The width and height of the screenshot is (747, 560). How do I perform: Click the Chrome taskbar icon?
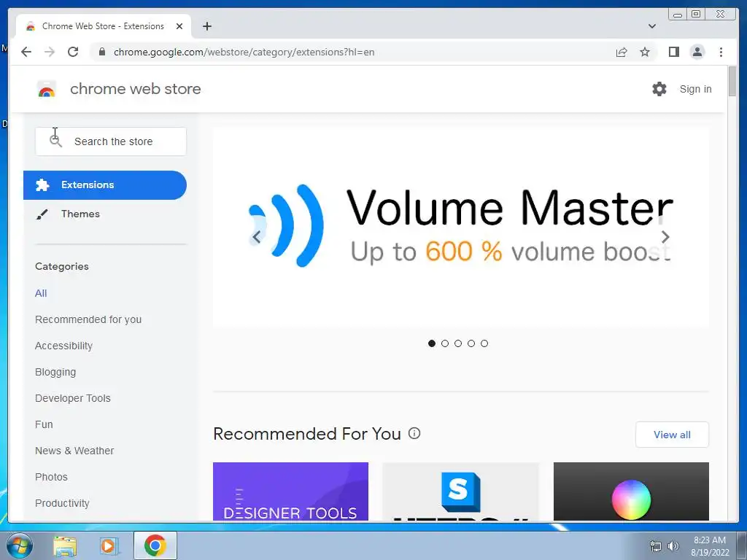click(155, 545)
